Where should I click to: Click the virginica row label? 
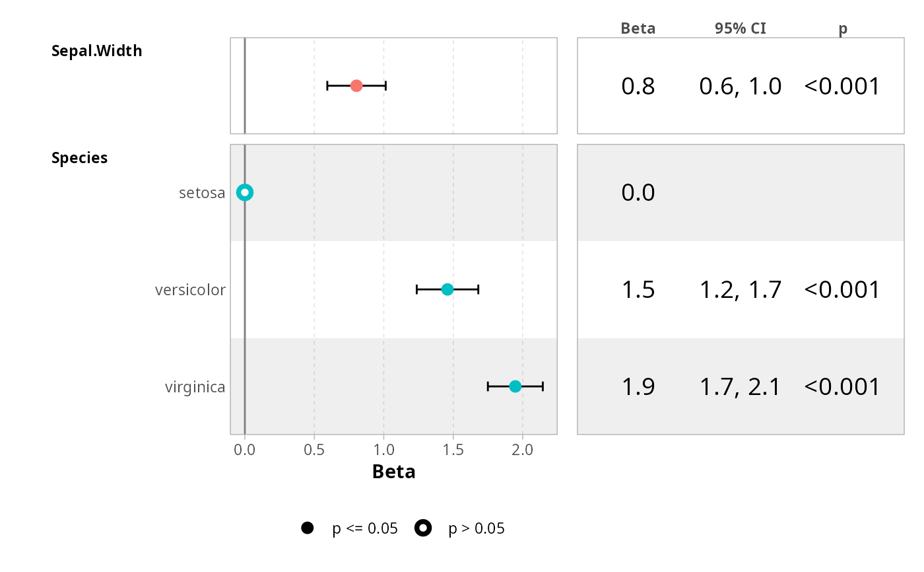coord(195,387)
